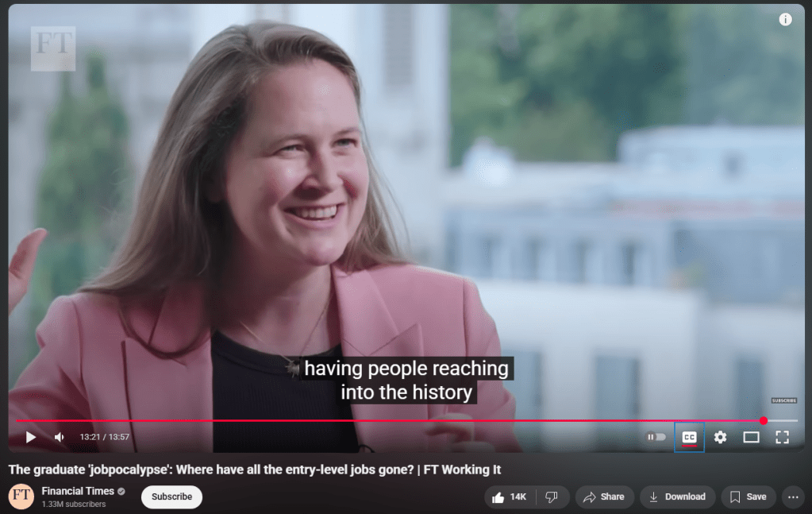Play the video

30,437
